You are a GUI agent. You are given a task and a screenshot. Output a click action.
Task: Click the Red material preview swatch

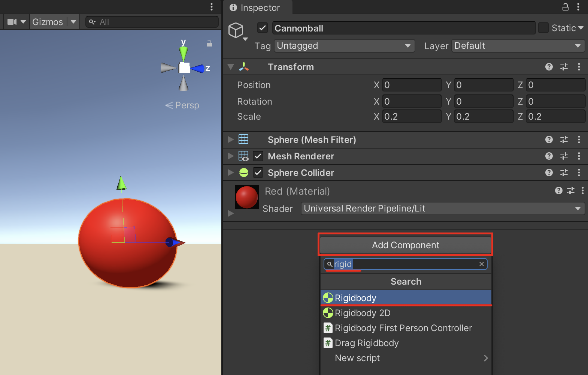click(246, 197)
